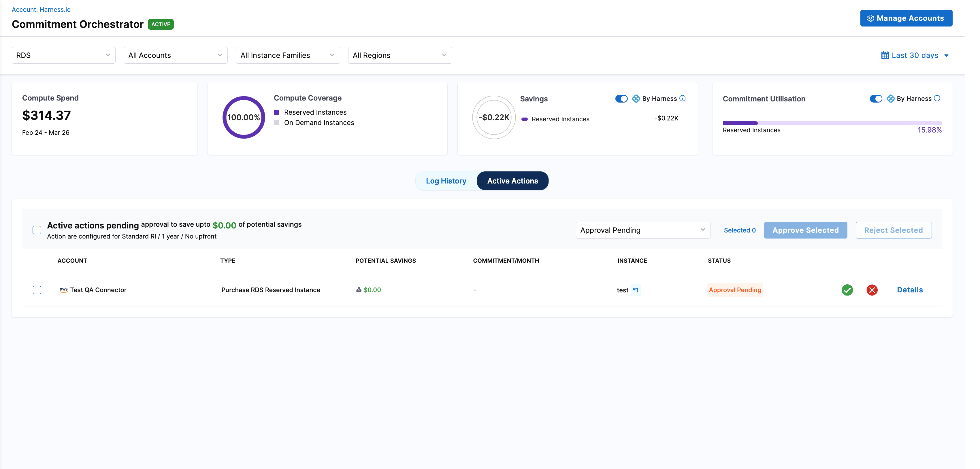
Task: Click the green approve checkmark icon
Action: [847, 290]
